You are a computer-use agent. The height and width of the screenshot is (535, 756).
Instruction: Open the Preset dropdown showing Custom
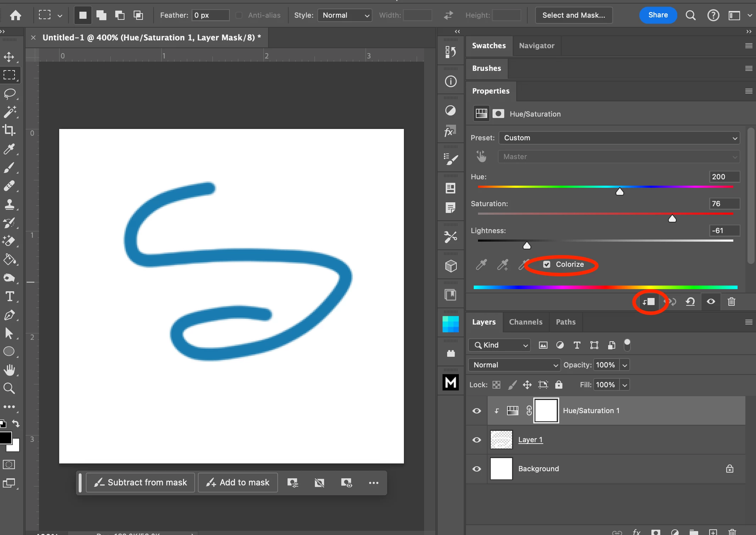(x=619, y=138)
